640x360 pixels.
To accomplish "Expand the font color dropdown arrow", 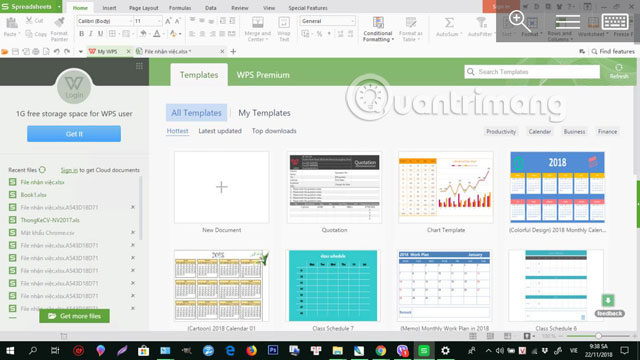I will tap(164, 34).
